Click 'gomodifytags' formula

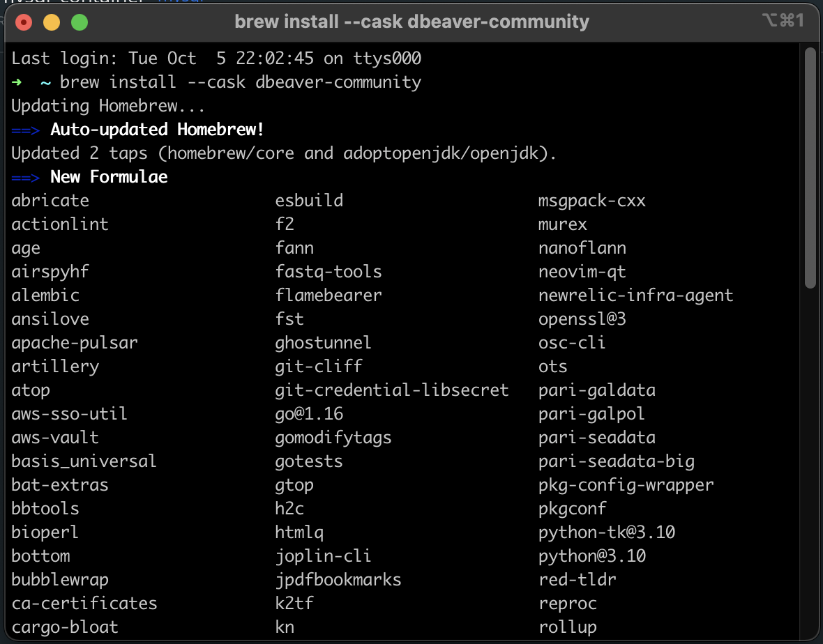coord(333,438)
